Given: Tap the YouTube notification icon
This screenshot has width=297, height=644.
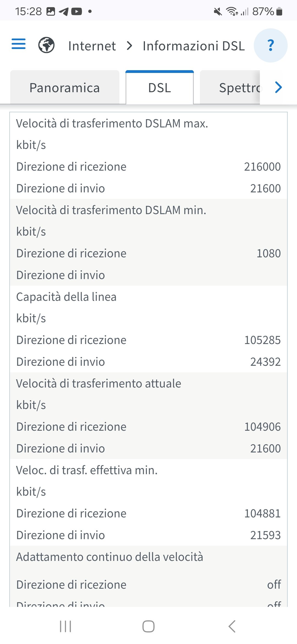Looking at the screenshot, I should click(x=76, y=12).
